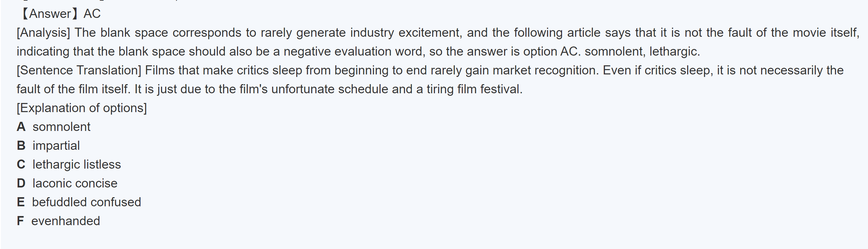868x249 pixels.
Task: Click the Explanation of options heading
Action: (82, 108)
